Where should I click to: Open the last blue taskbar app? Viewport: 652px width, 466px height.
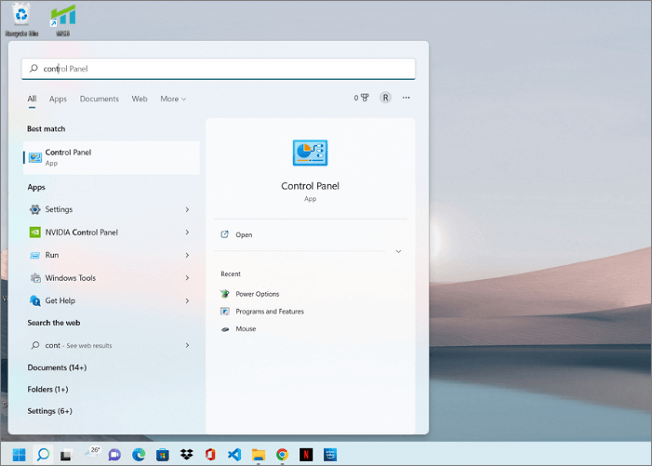(331, 455)
